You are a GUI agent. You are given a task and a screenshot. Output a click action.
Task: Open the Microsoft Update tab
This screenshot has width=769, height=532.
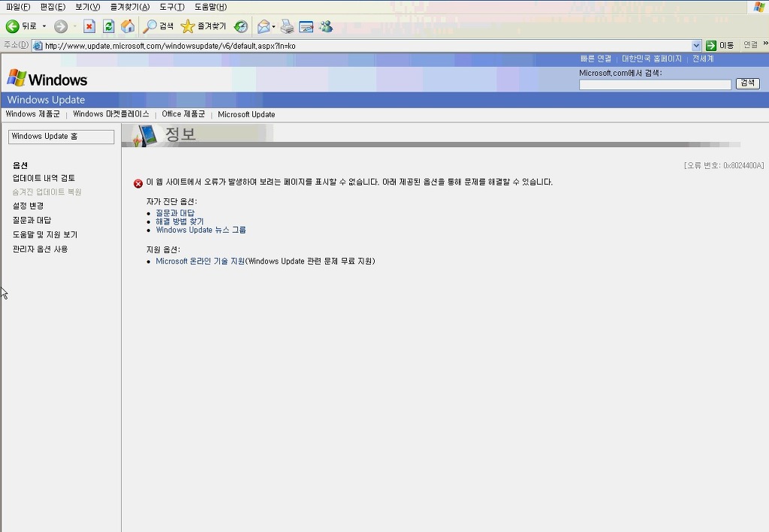click(246, 114)
